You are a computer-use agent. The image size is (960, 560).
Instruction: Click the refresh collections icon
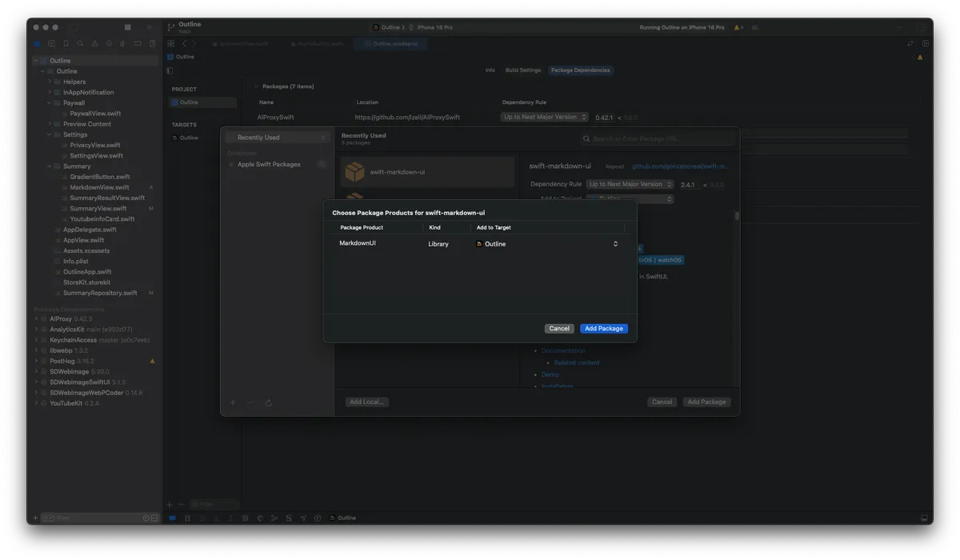click(x=269, y=403)
